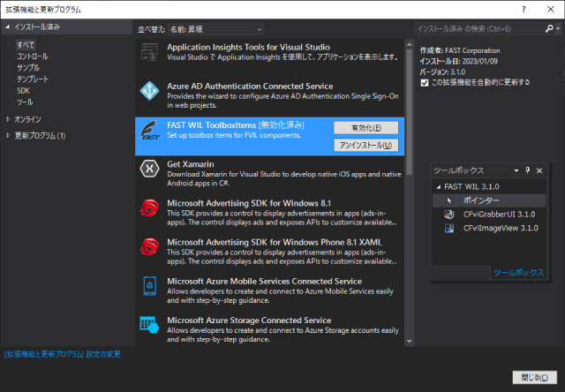Viewport: 565px width, 392px height.
Task: Click the toolbox preview pin icon
Action: (528, 170)
